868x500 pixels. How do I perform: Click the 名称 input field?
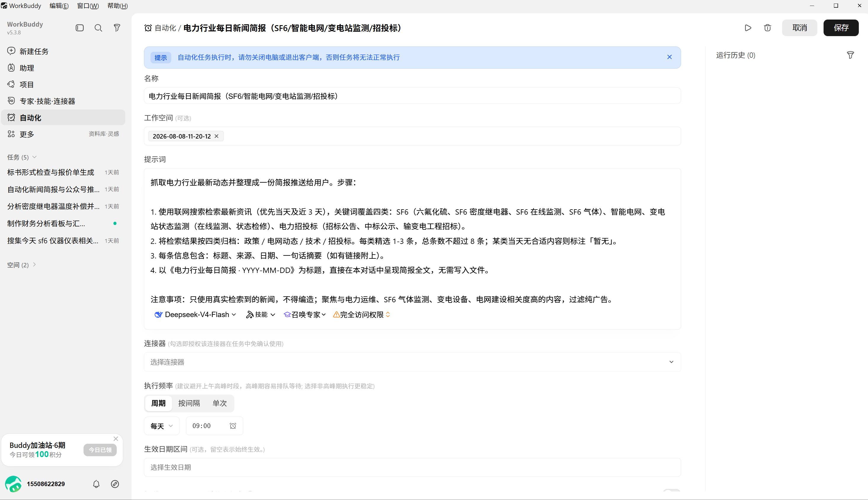pyautogui.click(x=412, y=96)
